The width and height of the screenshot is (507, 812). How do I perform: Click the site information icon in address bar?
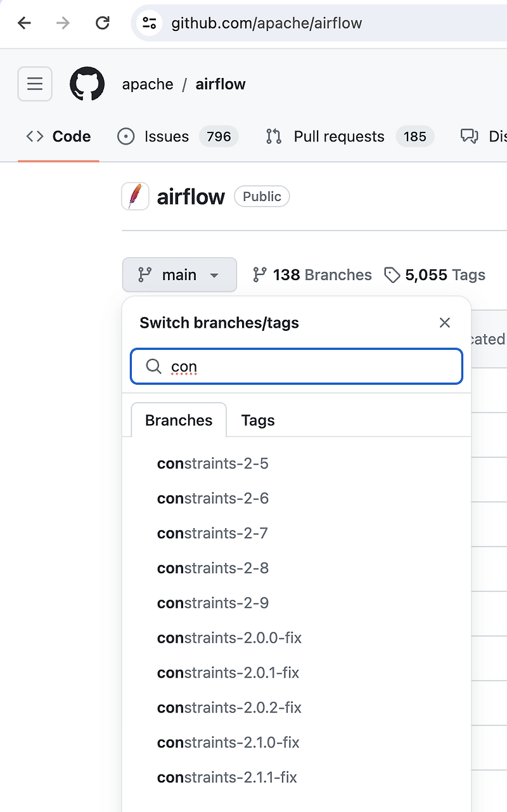click(150, 23)
